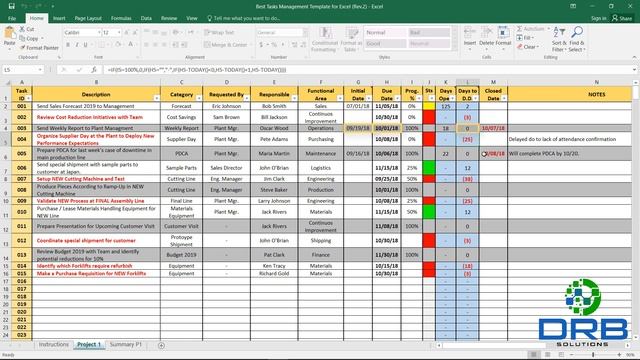Open the Fill options
Viewport: 640px width, 360px height.
coord(525,38)
